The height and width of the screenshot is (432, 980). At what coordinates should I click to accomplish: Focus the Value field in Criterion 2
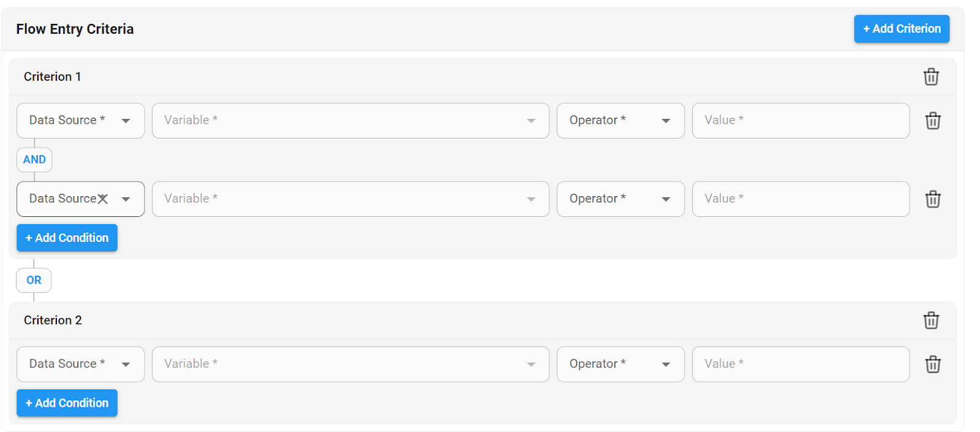pos(801,365)
